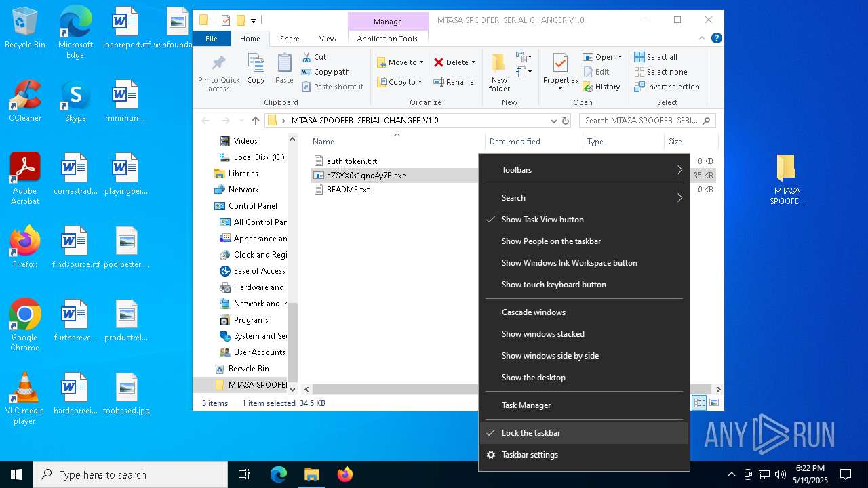Click Pin to Quick access icon
The width and height of the screenshot is (868, 488).
218,73
